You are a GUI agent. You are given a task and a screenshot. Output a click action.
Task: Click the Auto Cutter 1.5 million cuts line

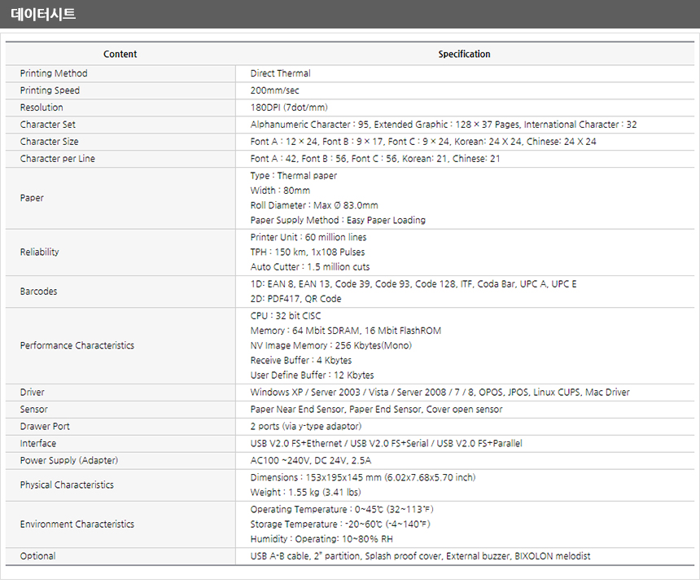pos(310,267)
